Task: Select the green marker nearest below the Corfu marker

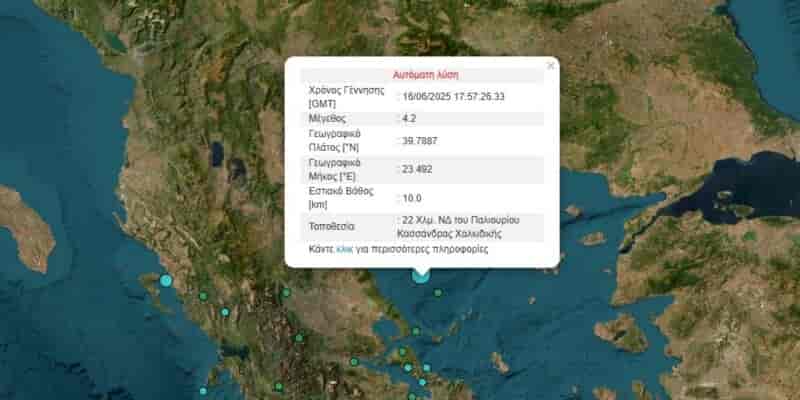Action: point(203,296)
